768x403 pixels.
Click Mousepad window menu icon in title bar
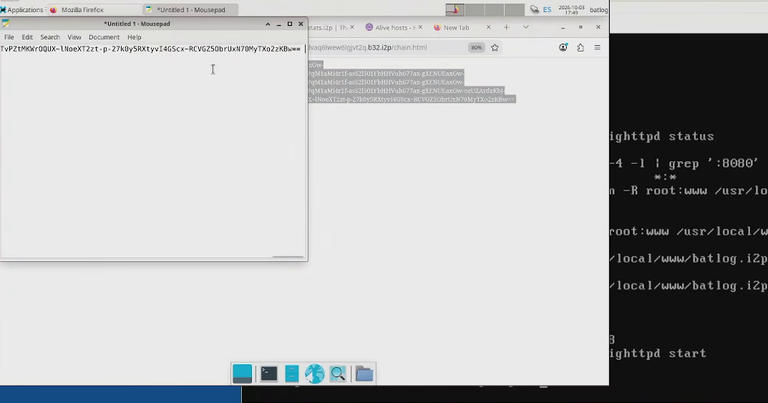point(5,24)
